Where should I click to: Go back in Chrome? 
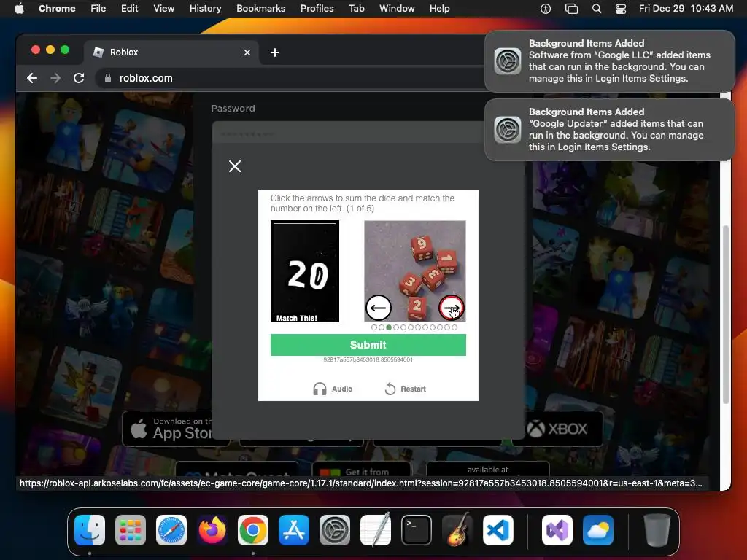tap(32, 78)
